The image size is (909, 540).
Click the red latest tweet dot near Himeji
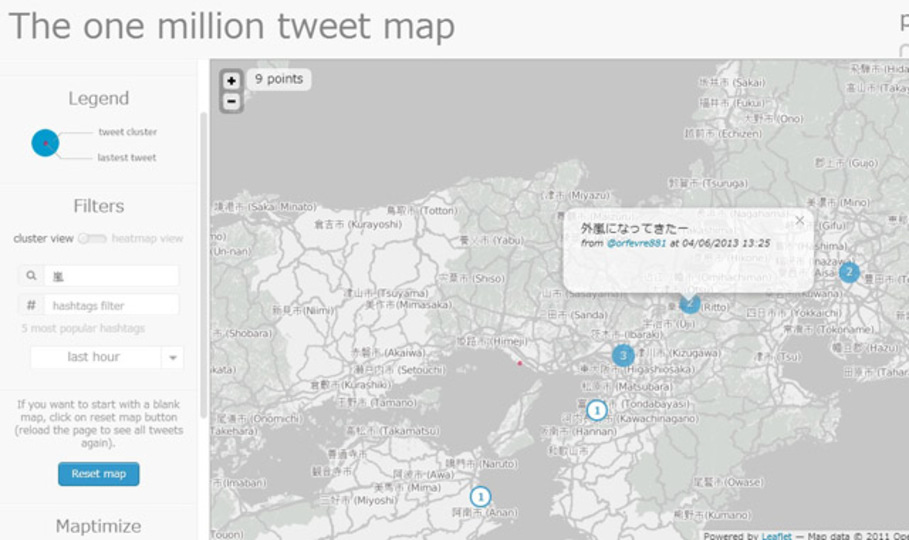pos(519,363)
